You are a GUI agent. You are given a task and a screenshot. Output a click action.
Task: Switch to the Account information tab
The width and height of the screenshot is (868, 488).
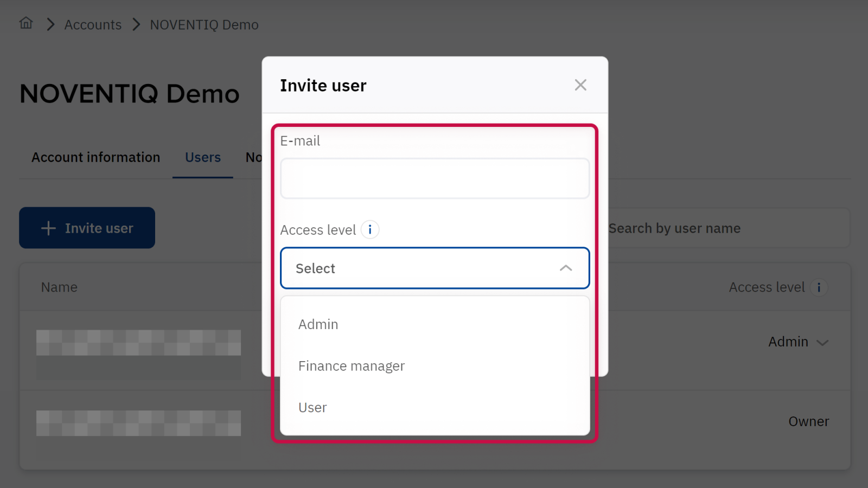coord(96,157)
